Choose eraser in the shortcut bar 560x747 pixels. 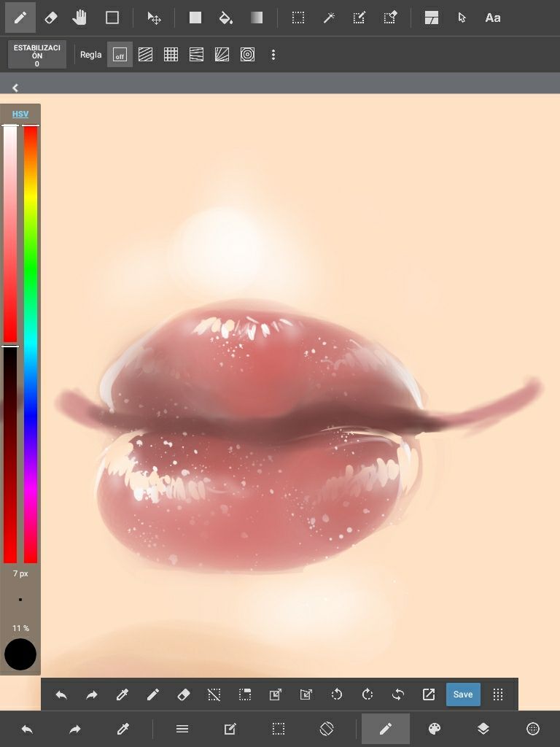pyautogui.click(x=183, y=694)
